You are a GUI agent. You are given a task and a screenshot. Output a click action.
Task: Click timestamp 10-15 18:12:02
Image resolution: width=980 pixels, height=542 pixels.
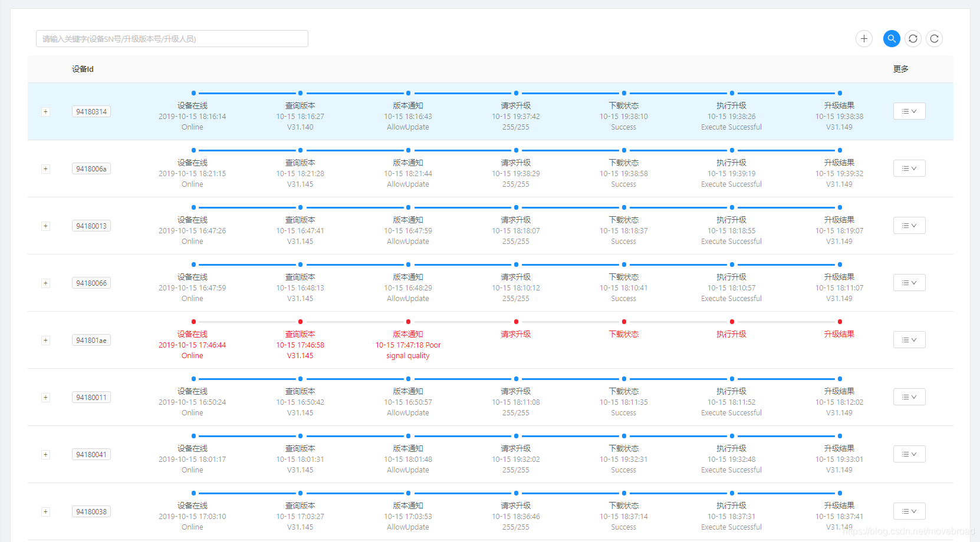click(x=839, y=402)
